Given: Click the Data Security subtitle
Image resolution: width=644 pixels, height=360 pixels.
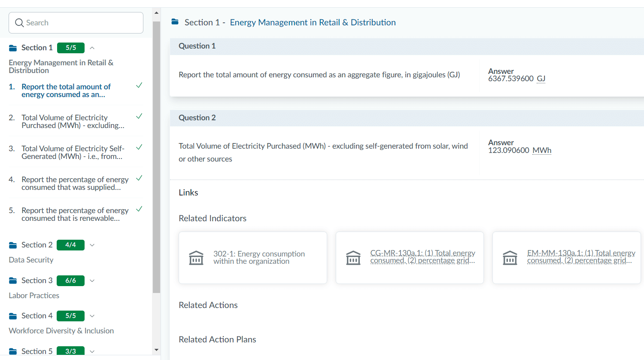Looking at the screenshot, I should pos(31,260).
